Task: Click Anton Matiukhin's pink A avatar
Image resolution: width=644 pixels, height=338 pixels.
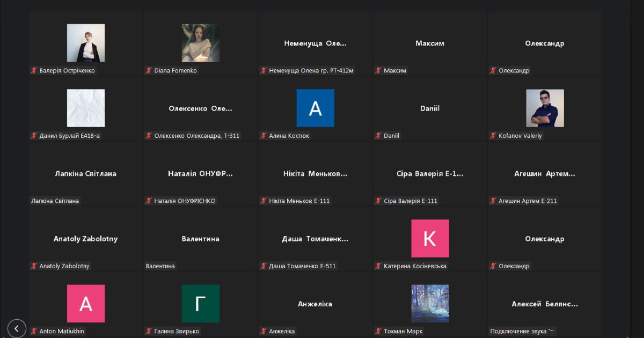Action: [86, 303]
